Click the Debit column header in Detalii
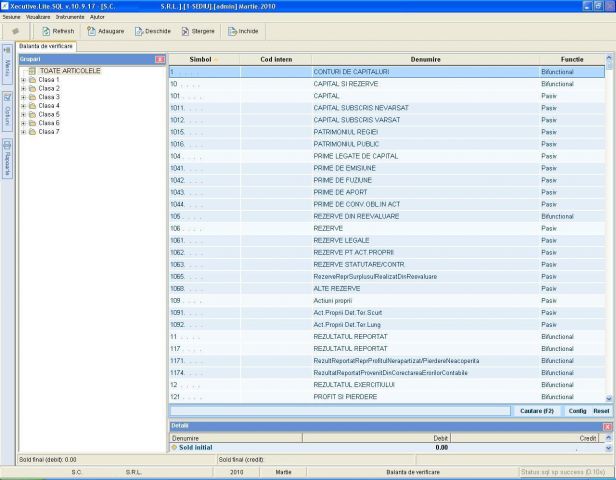 (x=376, y=438)
